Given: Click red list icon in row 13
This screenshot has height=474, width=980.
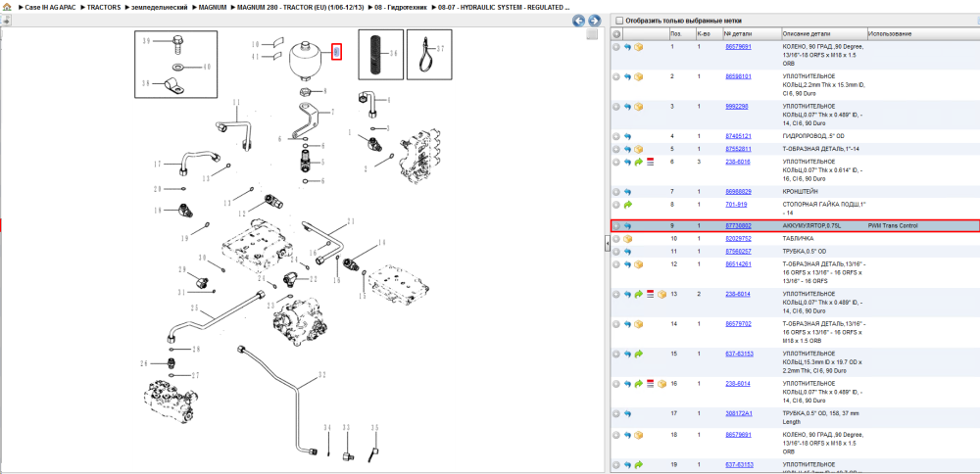Looking at the screenshot, I should (650, 294).
